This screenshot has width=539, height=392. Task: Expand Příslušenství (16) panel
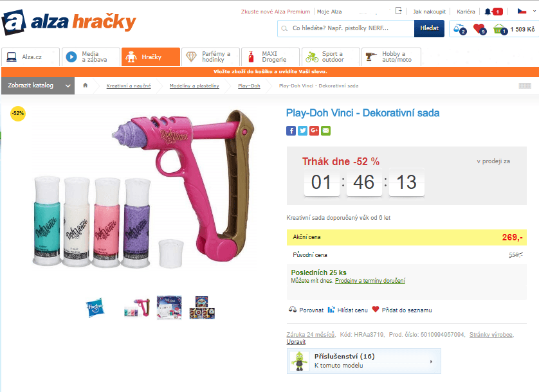[363, 361]
